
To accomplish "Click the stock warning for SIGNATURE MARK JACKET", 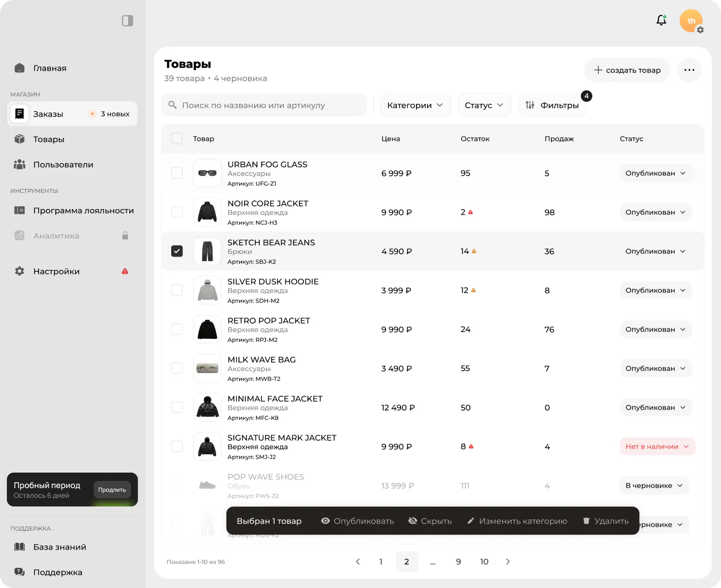I will pos(471,446).
